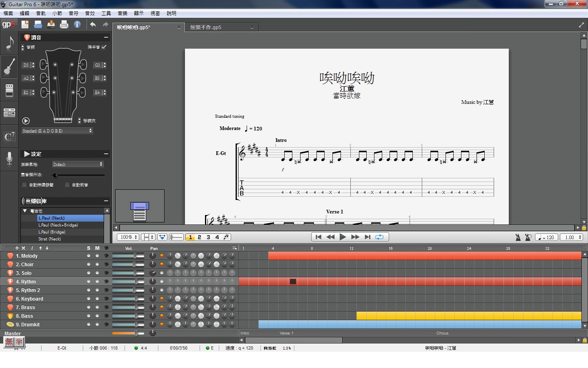Open the Standard (E A D G B E) tuning dropdown
588x368 pixels.
point(57,131)
